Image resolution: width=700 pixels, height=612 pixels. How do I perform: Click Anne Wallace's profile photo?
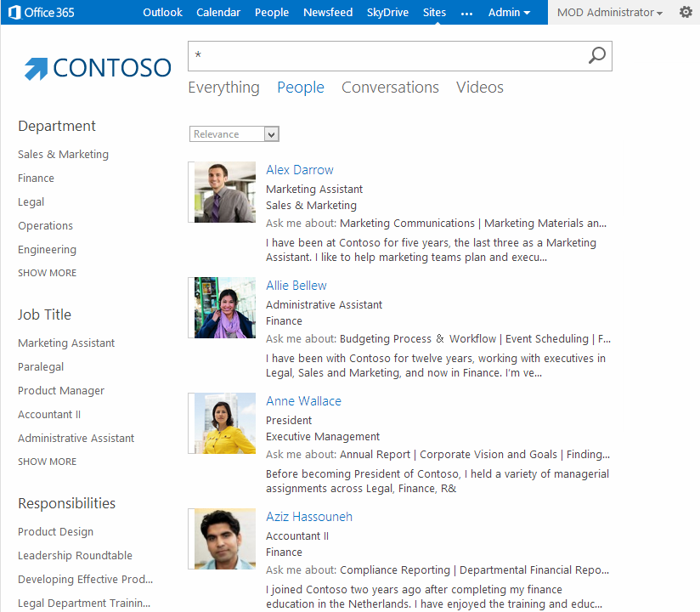(x=225, y=423)
